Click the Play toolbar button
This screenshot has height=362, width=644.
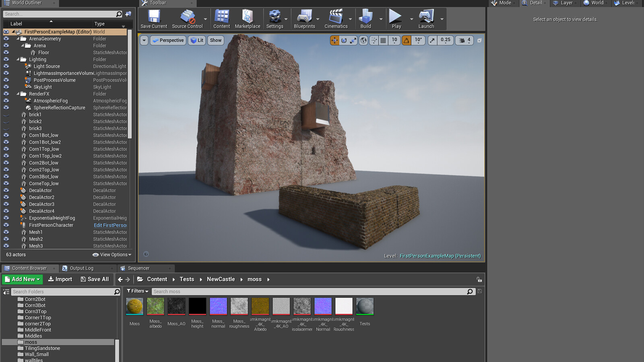(x=396, y=19)
